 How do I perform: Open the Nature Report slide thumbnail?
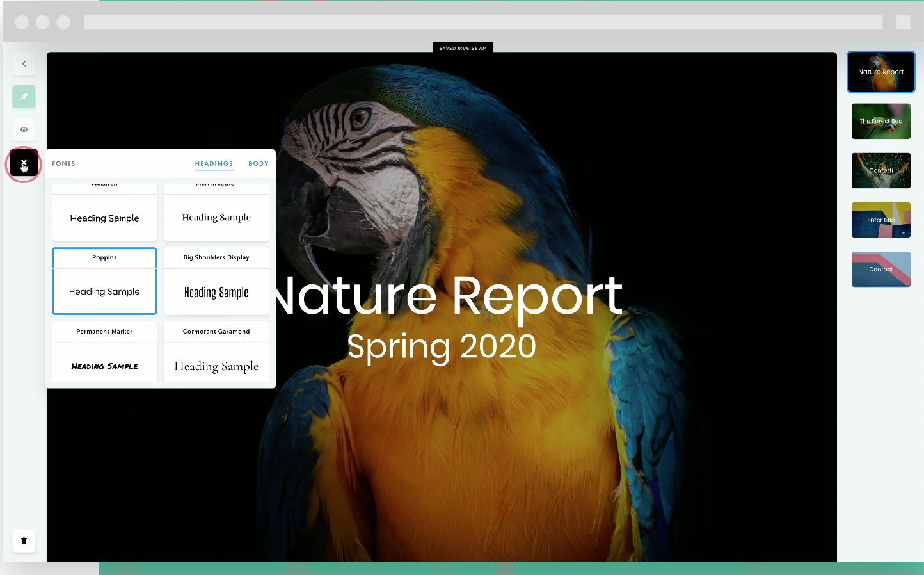[881, 72]
